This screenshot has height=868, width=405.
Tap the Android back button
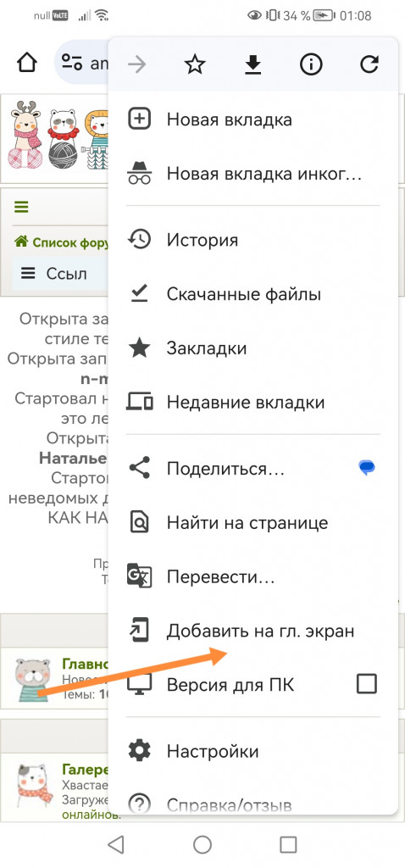(x=115, y=844)
